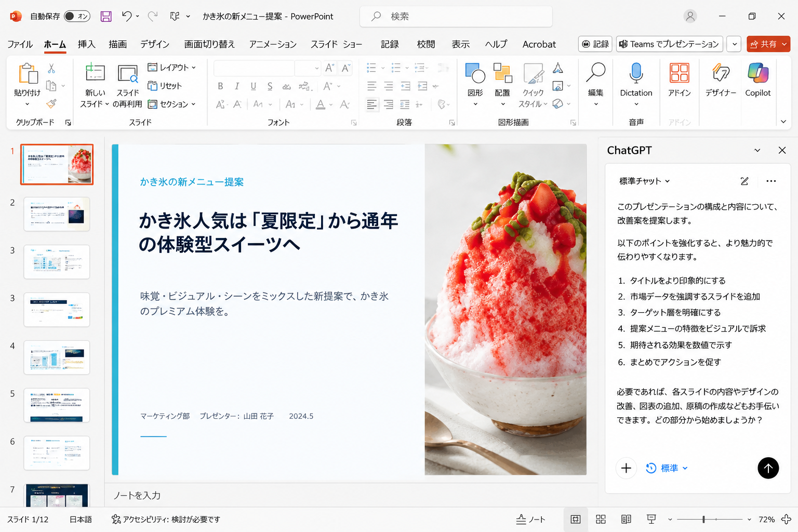Image resolution: width=798 pixels, height=532 pixels.
Task: Increase font size with A^ icon
Action: [x=329, y=68]
